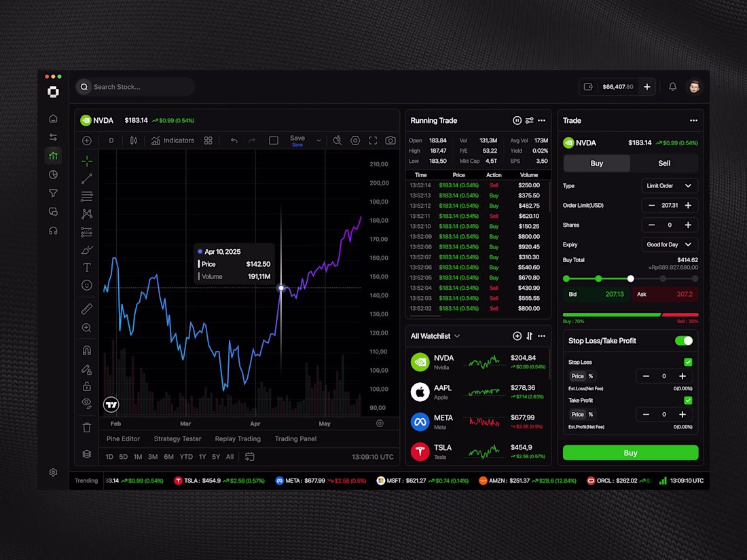Open candlestick chart style selector
The width and height of the screenshot is (747, 560).
134,141
